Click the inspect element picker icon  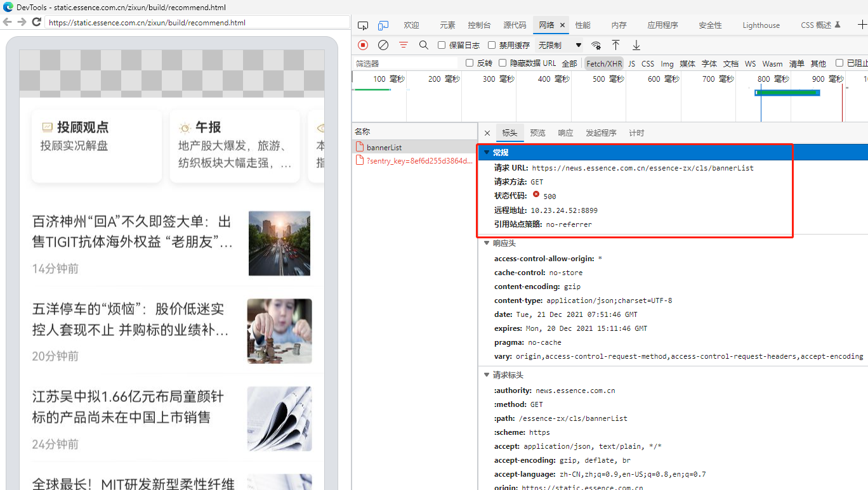363,25
